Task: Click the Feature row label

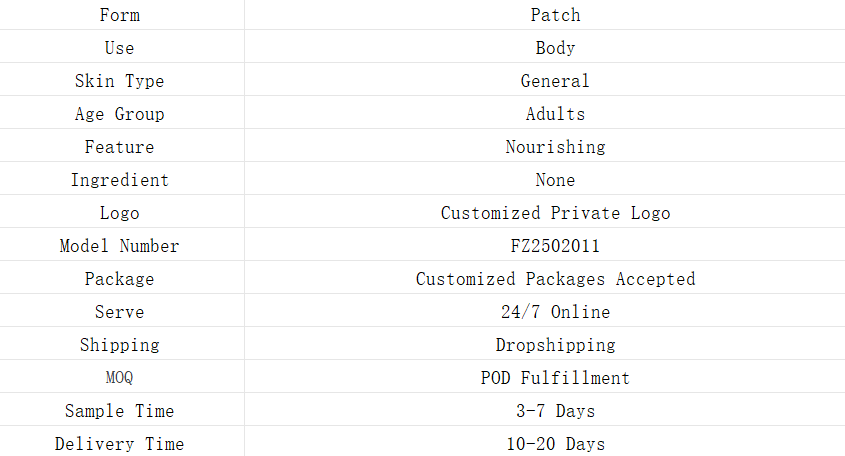Action: click(120, 147)
